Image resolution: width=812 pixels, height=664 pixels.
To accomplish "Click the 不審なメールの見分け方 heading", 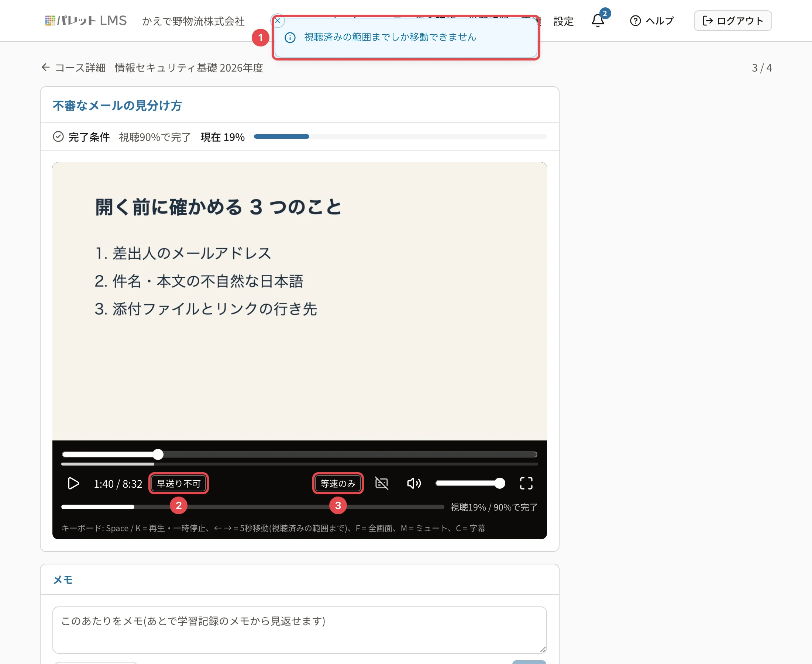I will [x=117, y=106].
